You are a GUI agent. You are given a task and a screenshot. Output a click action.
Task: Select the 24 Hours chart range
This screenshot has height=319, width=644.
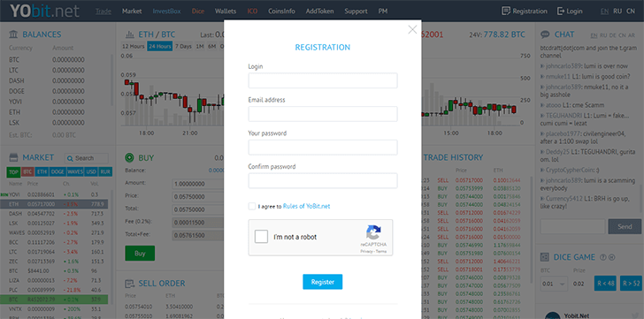[x=160, y=46]
